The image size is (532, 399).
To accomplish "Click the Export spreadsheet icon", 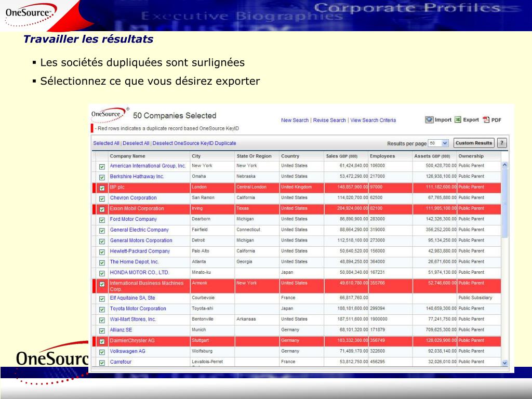I will (458, 120).
